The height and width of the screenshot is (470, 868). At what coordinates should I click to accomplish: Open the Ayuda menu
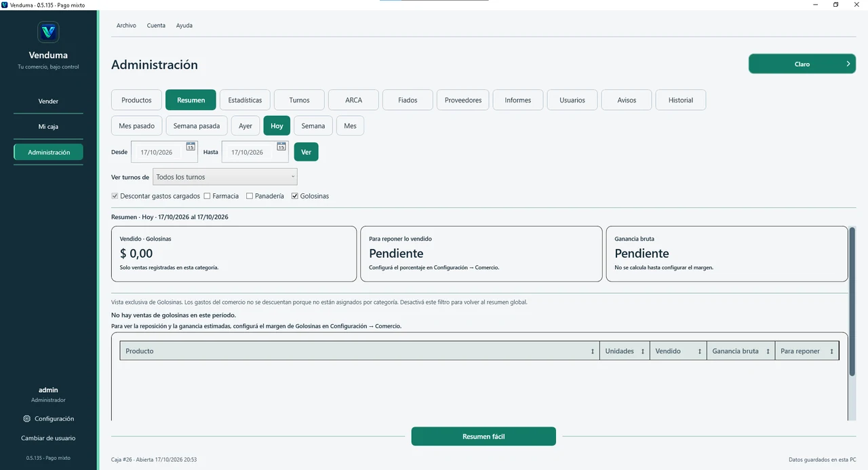coord(184,26)
